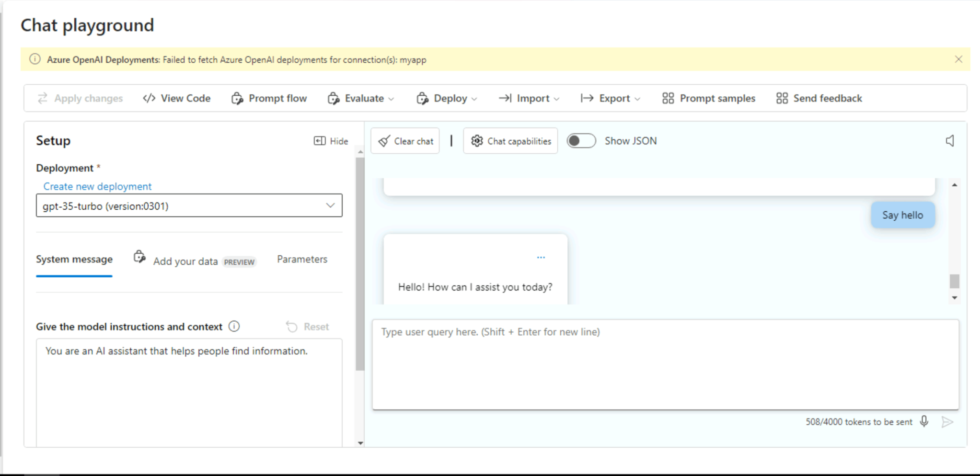Screen dimensions: 980x476
Task: Click the Setup panel scroll up arrow
Action: (x=360, y=152)
